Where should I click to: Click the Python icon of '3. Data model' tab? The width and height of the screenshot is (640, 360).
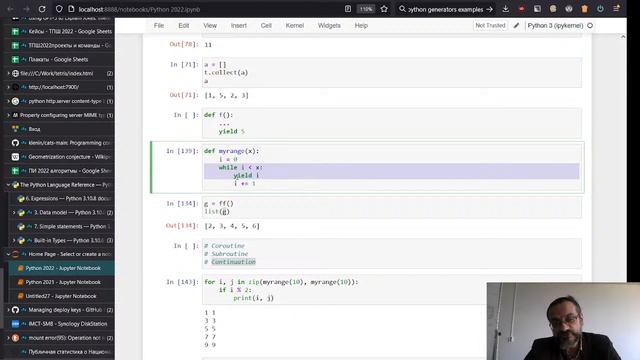click(21, 213)
